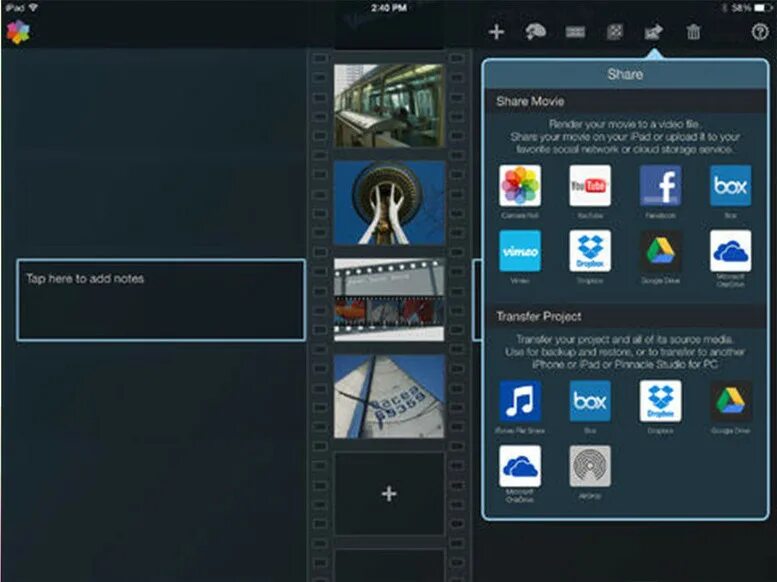
Task: Tap the Wi-Fi indicator in status bar
Action: [33, 8]
